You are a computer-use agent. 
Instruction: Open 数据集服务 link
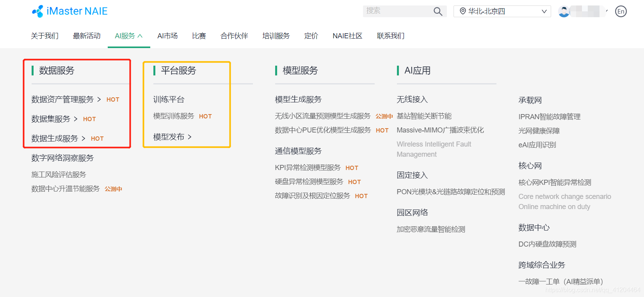(x=51, y=119)
